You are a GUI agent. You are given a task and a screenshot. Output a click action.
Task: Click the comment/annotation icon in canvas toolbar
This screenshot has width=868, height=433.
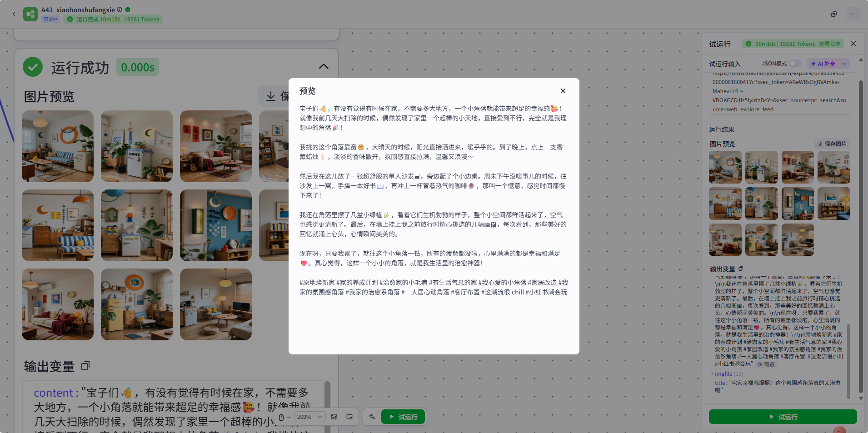pyautogui.click(x=349, y=417)
